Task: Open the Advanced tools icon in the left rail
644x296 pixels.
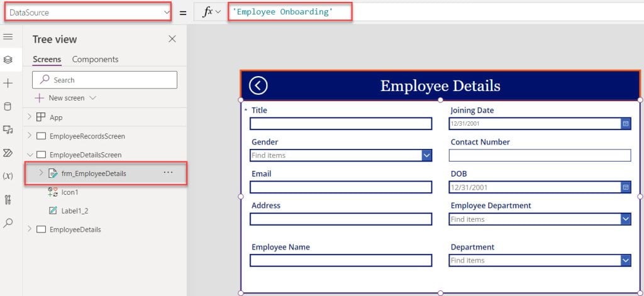Action: [x=8, y=200]
